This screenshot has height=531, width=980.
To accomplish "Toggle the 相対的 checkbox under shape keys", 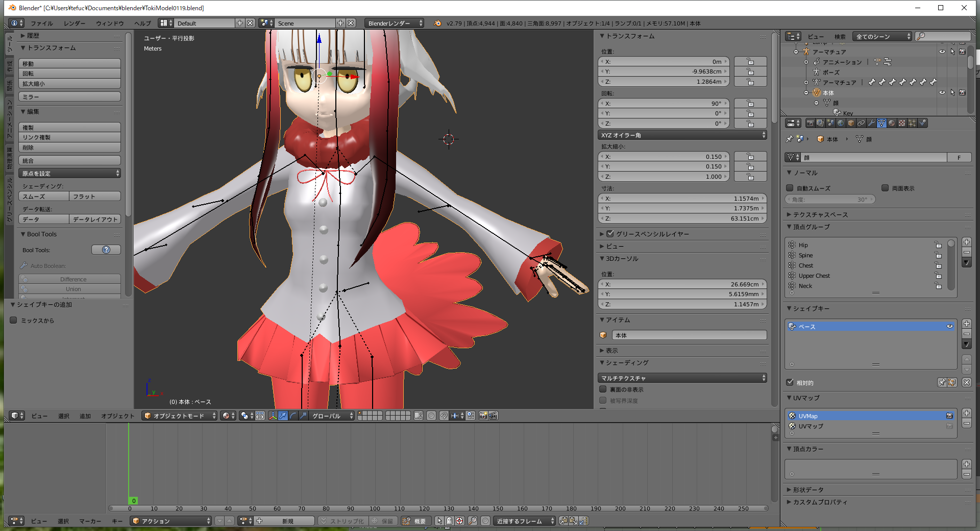I will pos(790,382).
